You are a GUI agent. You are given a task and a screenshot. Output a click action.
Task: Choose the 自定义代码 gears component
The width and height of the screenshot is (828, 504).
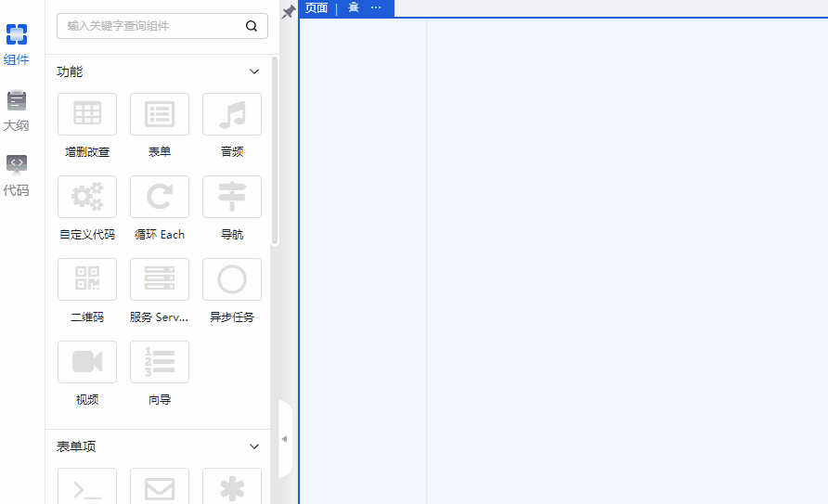[x=87, y=197]
